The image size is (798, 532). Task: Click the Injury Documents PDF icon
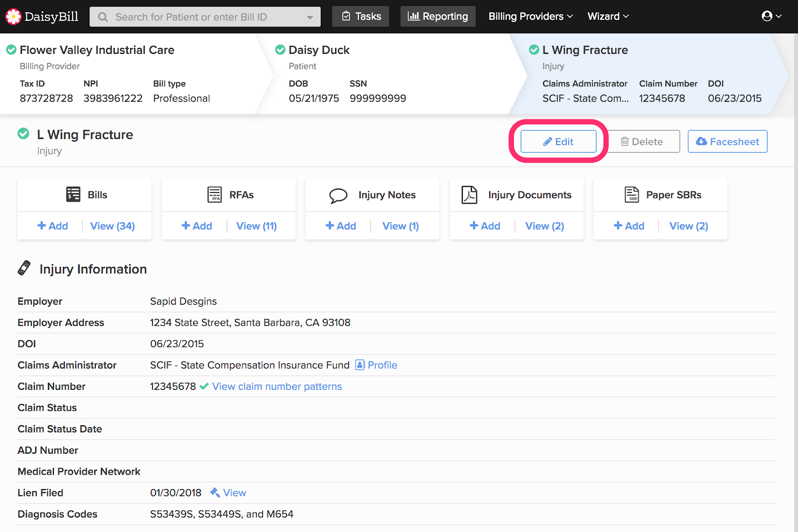click(469, 195)
